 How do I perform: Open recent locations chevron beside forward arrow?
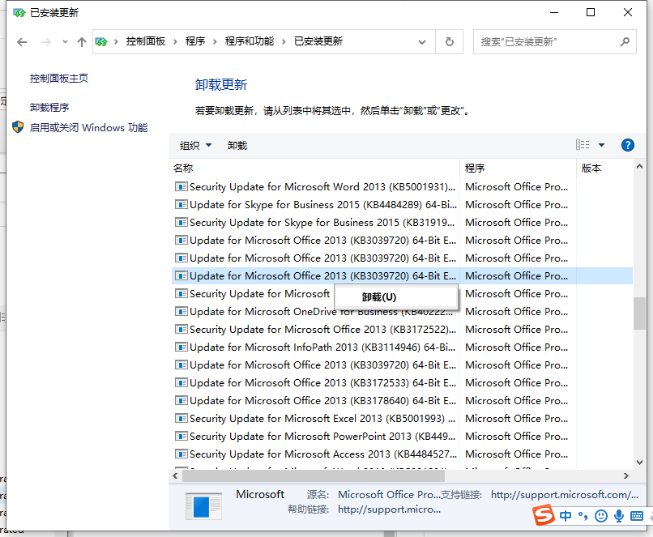pyautogui.click(x=65, y=42)
